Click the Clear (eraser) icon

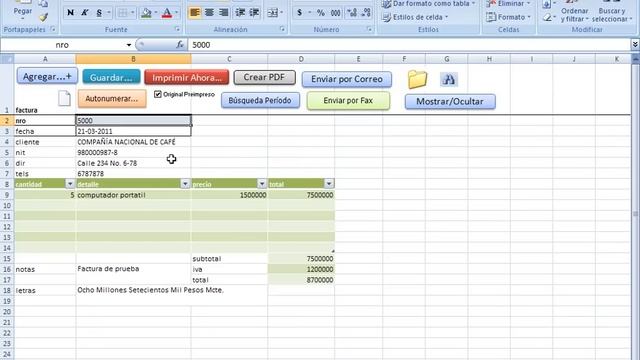pos(547,18)
